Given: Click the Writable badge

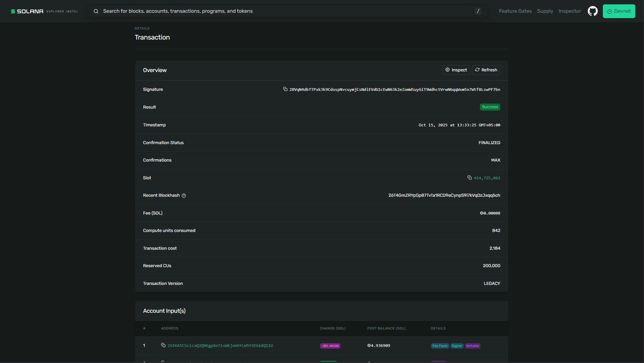Looking at the screenshot, I should pos(472,346).
